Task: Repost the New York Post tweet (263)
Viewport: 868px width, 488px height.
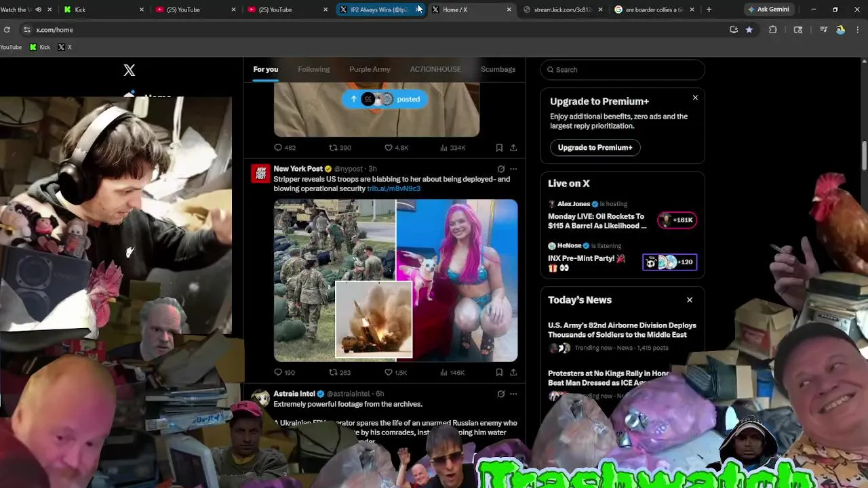Action: [340, 373]
